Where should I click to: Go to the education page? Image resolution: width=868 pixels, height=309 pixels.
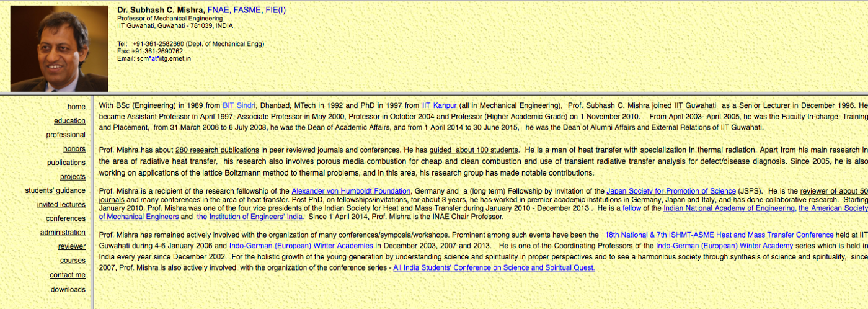[69, 121]
